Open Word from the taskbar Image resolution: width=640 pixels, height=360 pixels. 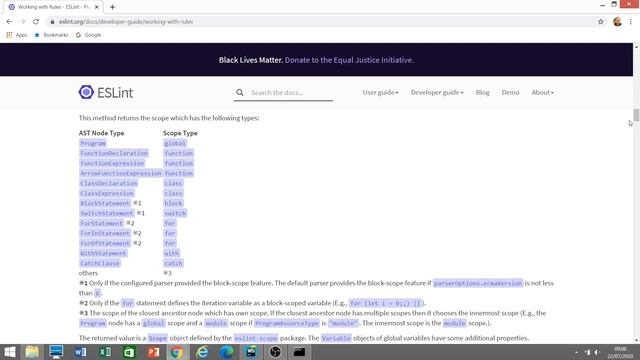80,352
